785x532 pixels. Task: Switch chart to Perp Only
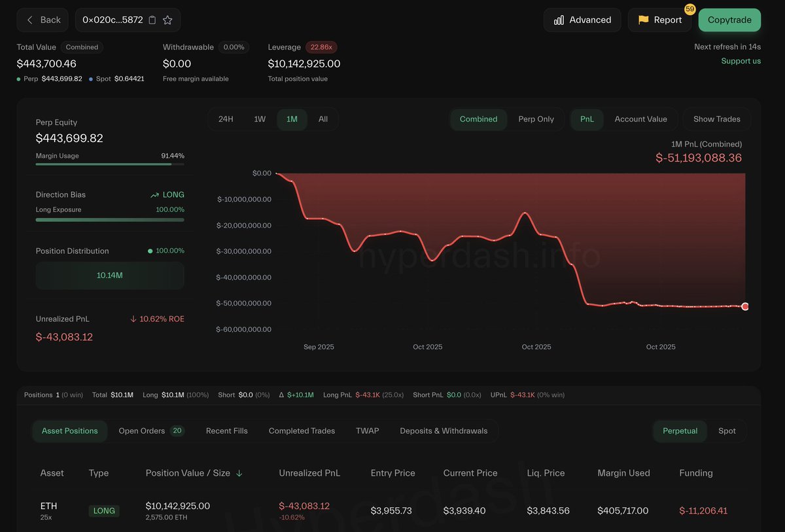(x=536, y=119)
